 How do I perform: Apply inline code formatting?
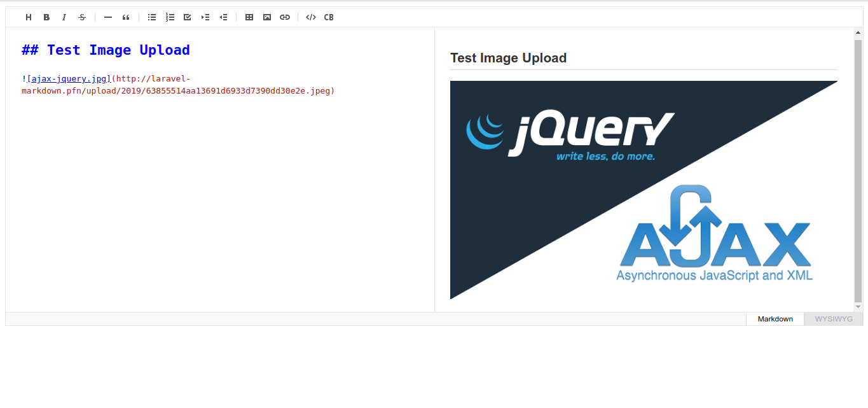point(311,17)
